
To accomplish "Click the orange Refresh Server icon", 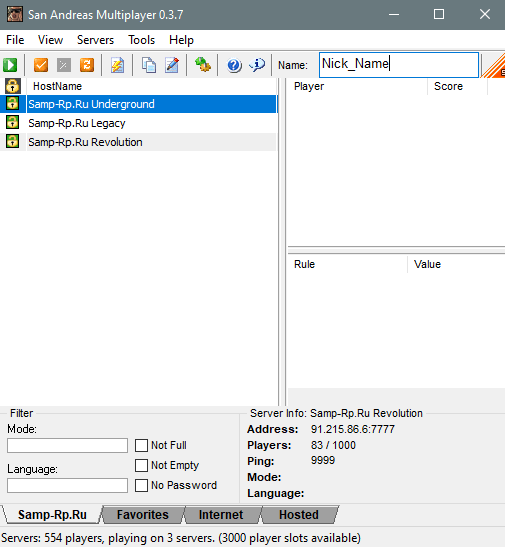I will (87, 65).
